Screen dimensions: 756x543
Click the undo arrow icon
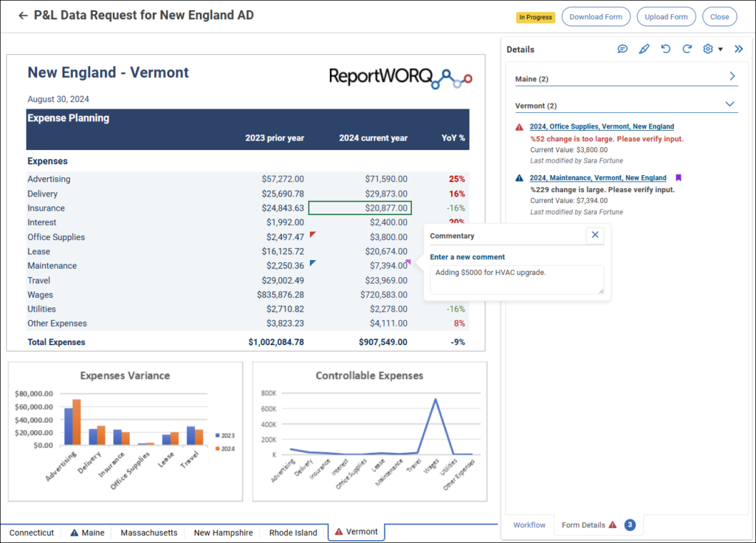(665, 49)
